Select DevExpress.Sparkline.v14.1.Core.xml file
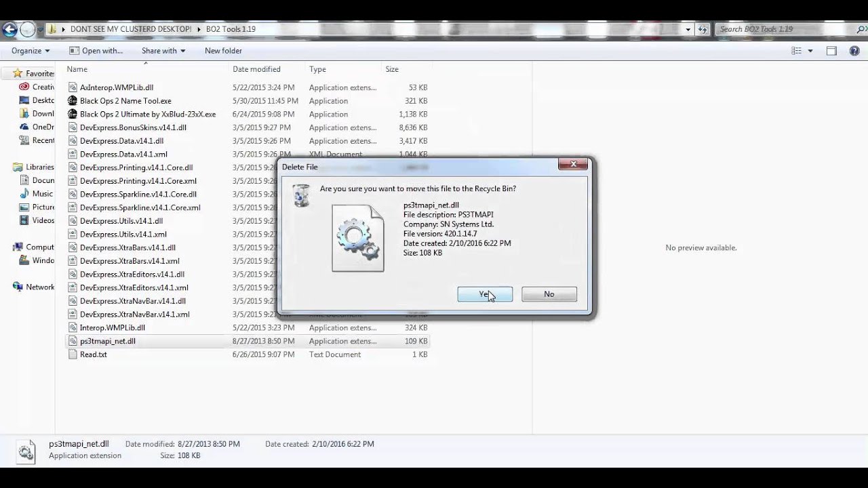868x488 pixels. 140,208
